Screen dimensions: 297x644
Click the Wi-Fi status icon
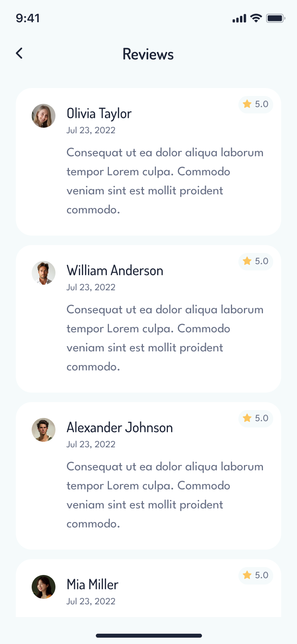click(256, 18)
